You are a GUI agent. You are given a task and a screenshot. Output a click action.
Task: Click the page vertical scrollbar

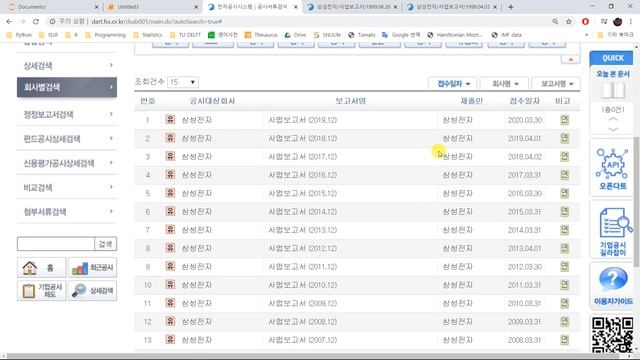[637, 202]
